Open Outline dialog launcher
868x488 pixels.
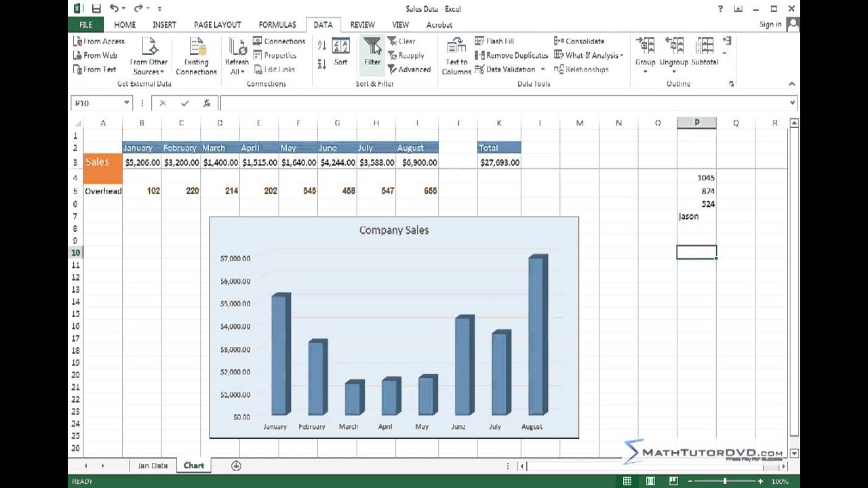731,84
